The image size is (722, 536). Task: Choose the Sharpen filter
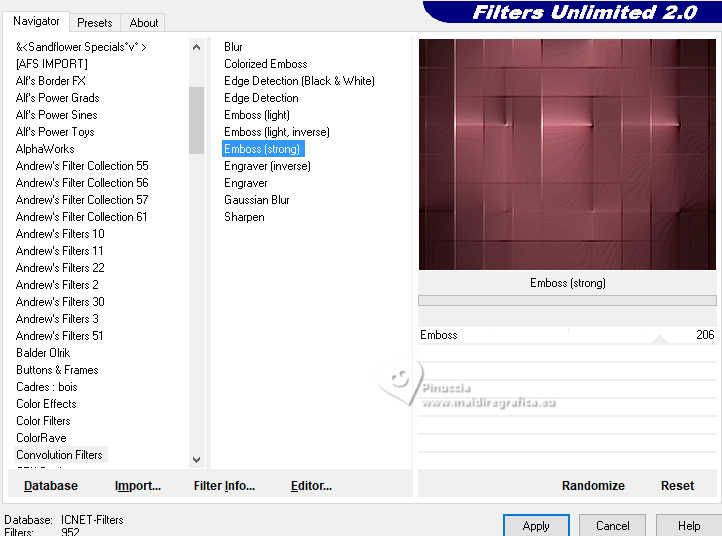point(244,217)
